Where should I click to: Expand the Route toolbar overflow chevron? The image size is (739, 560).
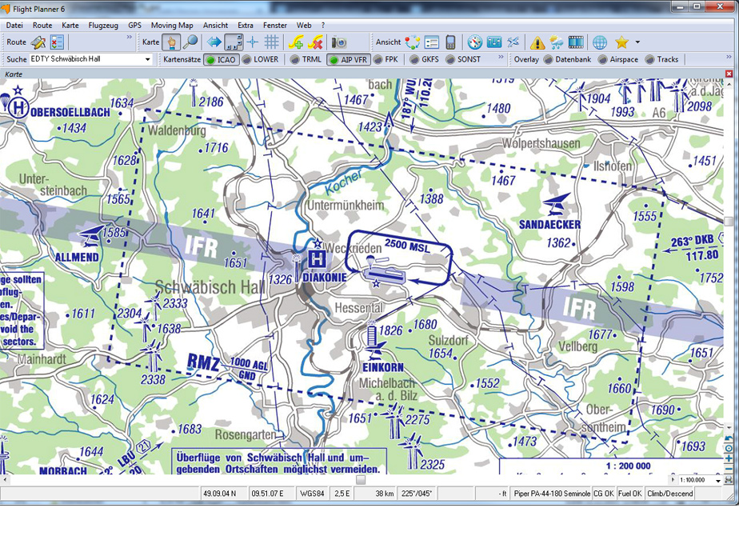point(129,38)
